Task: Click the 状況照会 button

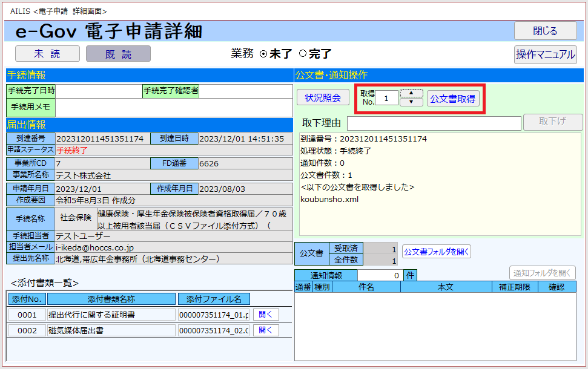Action: [x=323, y=97]
